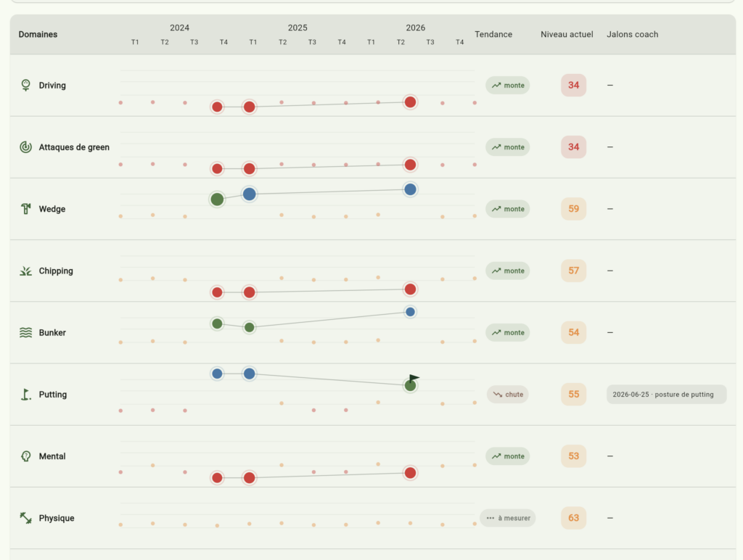This screenshot has width=743, height=560.
Task: Select Putting's blue point at 2024 T4
Action: (217, 374)
